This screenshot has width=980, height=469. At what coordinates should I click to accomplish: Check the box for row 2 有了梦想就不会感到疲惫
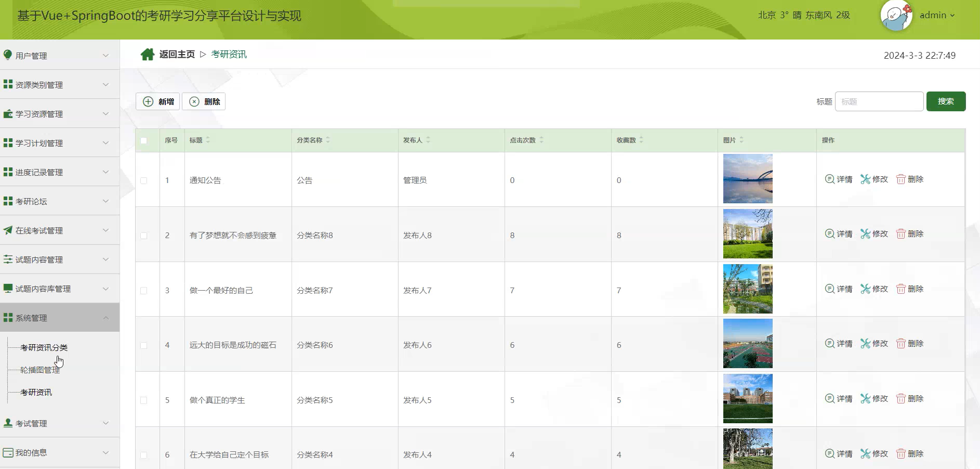[x=144, y=236]
